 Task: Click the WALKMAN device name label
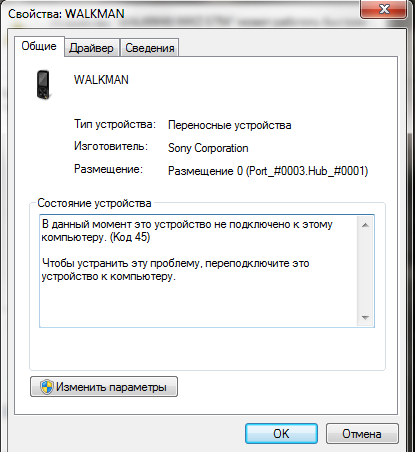tap(101, 80)
